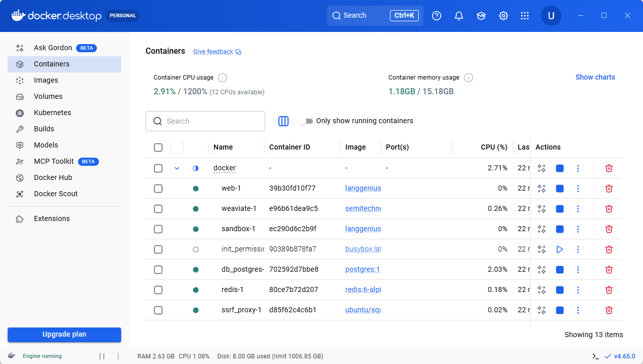Open user account avatar U
This screenshot has width=643, height=364.
coord(551,16)
